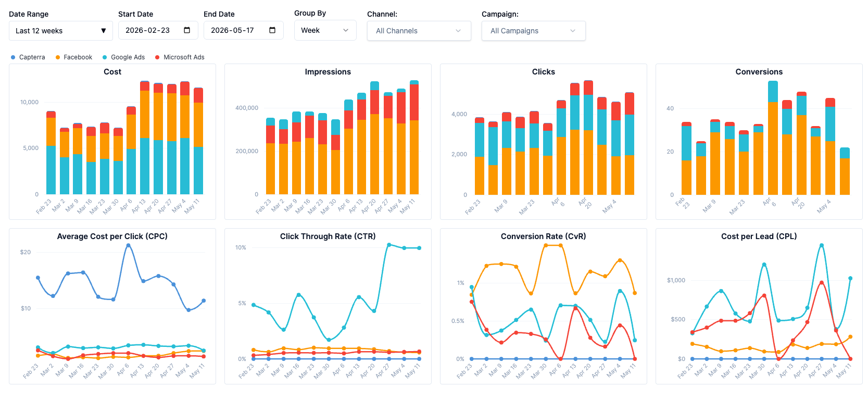This screenshot has height=399, width=868.
Task: Click the Start Date field 2026-02-23
Action: pos(158,30)
